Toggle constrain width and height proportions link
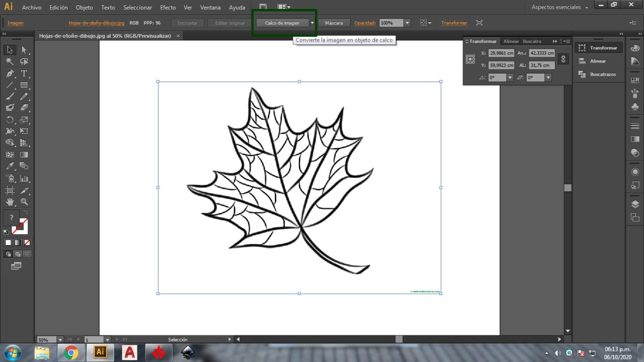Viewport: 644px width, 362px height. pyautogui.click(x=563, y=59)
